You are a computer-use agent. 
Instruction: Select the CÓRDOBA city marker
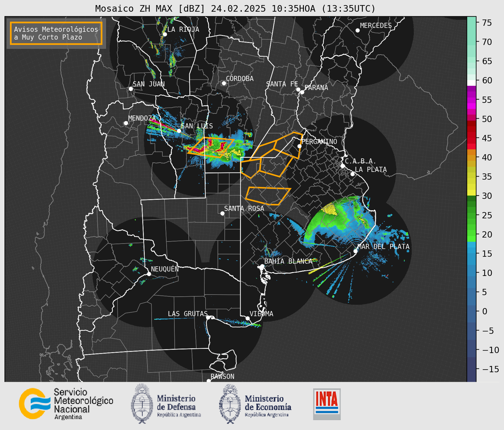(224, 83)
